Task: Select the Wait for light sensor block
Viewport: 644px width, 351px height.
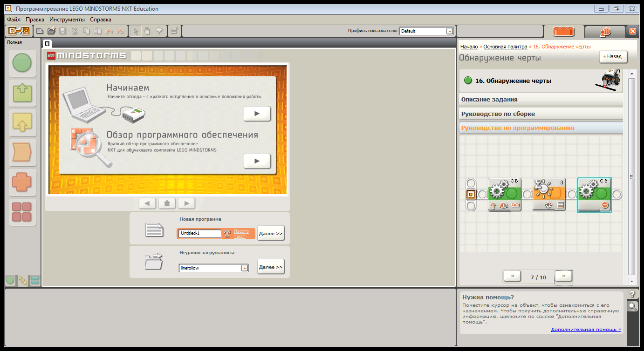Action: pyautogui.click(x=549, y=195)
